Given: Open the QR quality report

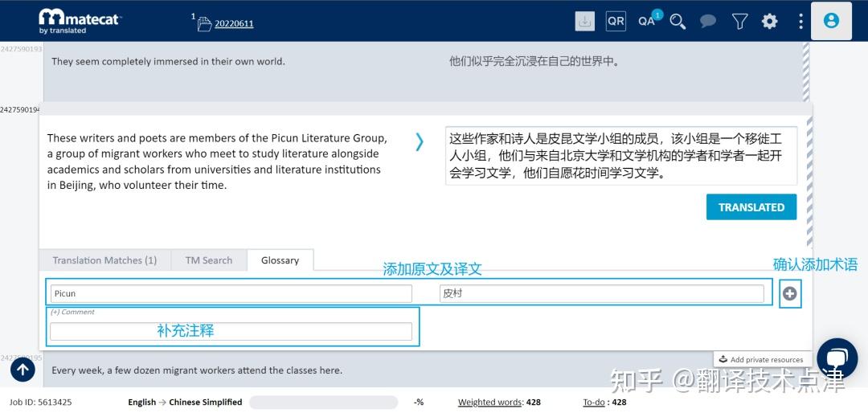Looking at the screenshot, I should coord(616,21).
